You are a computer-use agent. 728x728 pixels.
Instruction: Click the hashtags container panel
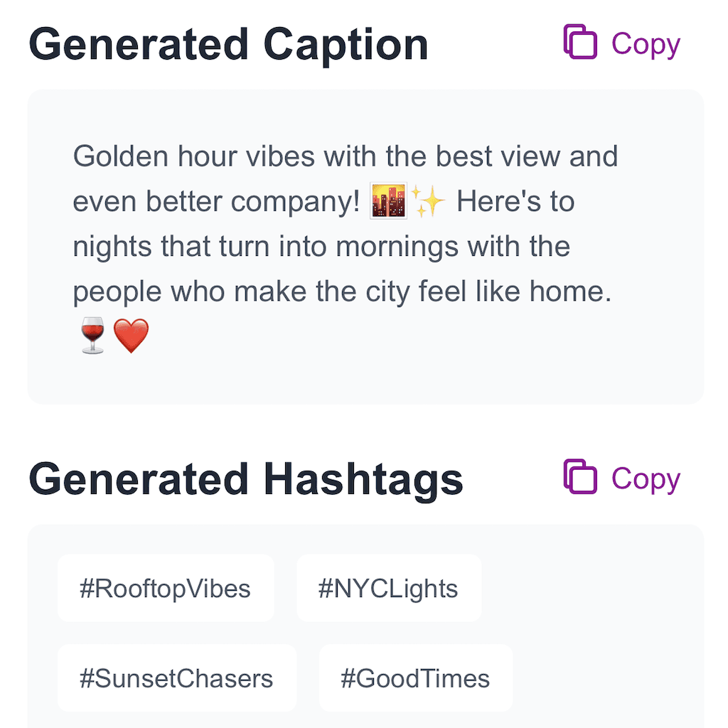click(604, 633)
